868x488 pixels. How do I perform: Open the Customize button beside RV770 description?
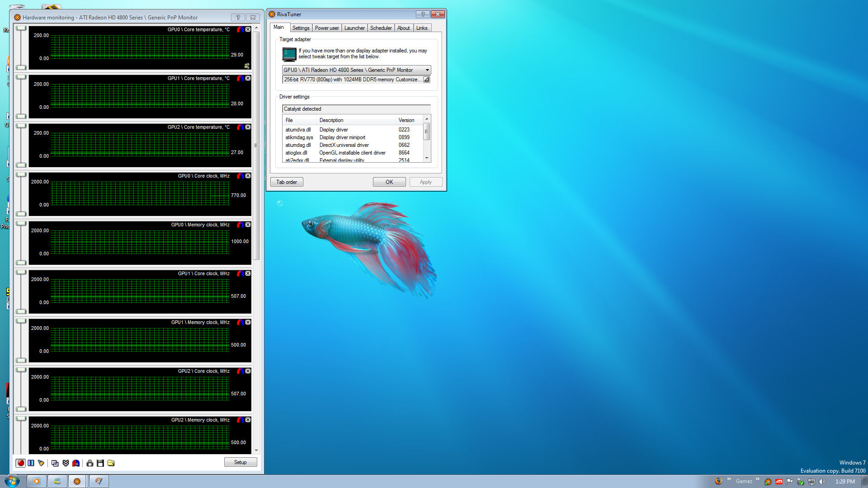[x=426, y=80]
